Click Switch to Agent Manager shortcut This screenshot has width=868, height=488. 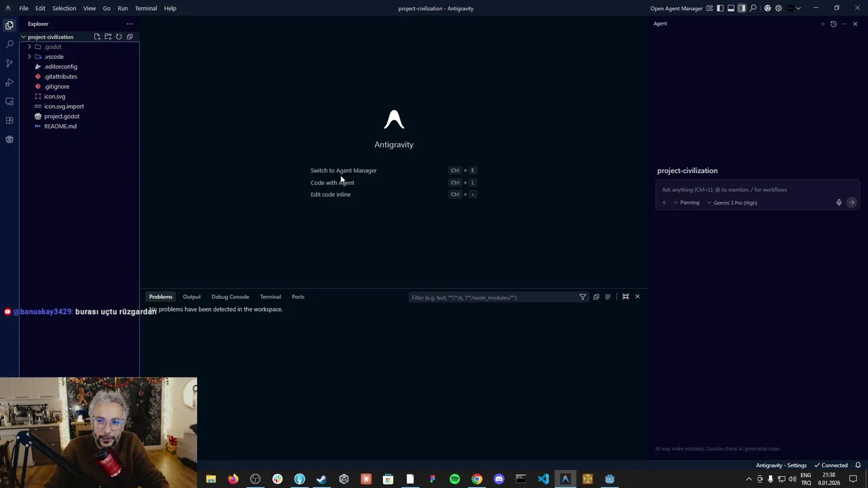pos(343,171)
